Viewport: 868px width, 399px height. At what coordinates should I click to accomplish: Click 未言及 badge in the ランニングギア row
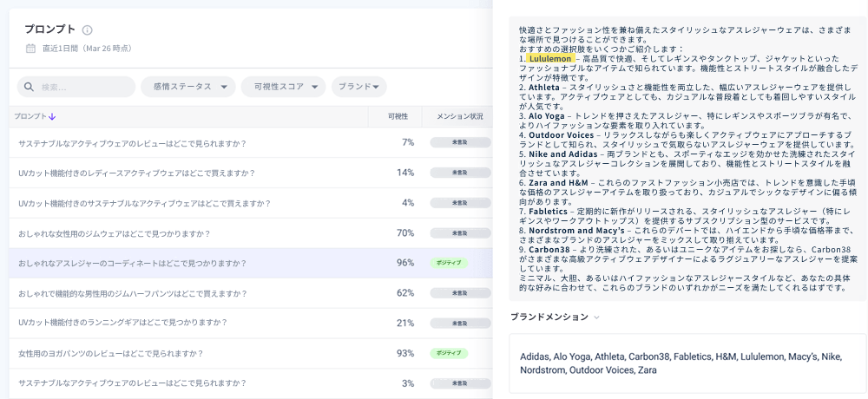[x=460, y=324]
